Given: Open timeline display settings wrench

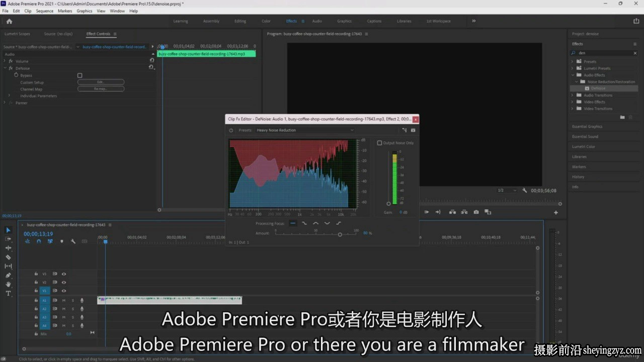Looking at the screenshot, I should pos(73,241).
